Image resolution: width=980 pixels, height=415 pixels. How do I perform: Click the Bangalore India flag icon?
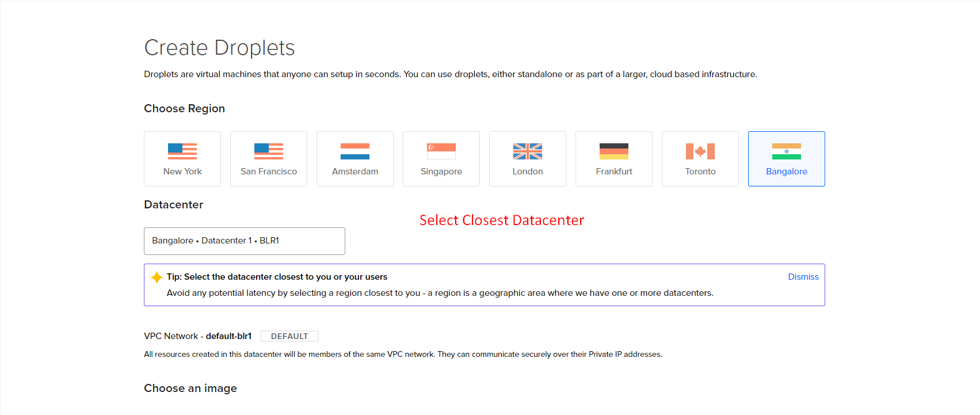787,151
